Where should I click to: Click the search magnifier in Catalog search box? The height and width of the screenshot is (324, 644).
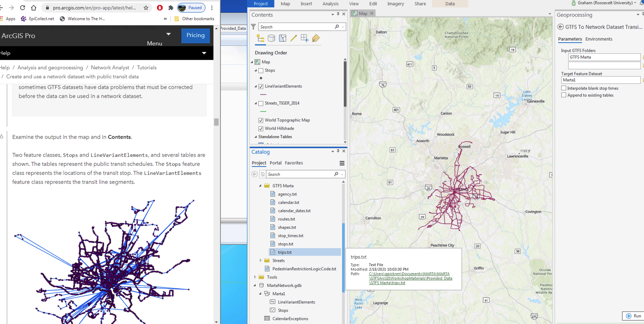click(336, 174)
